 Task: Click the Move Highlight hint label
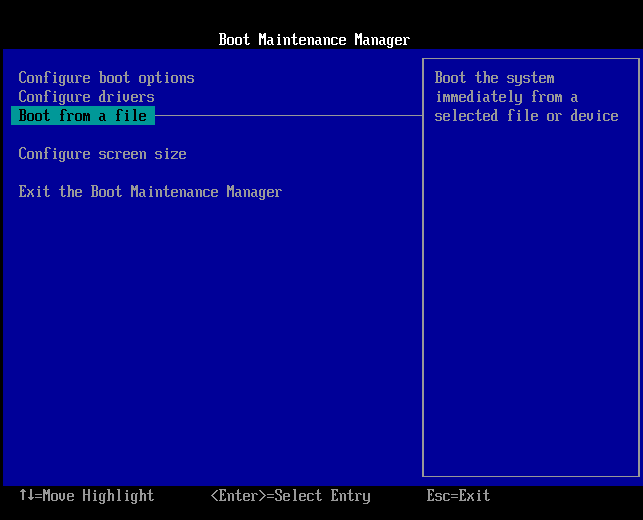[x=98, y=496]
